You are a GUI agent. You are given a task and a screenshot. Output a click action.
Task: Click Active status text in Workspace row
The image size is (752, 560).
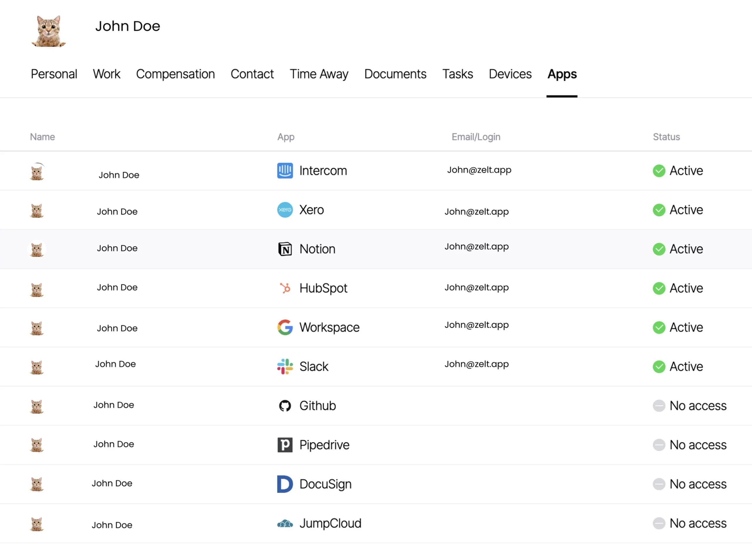coord(686,327)
